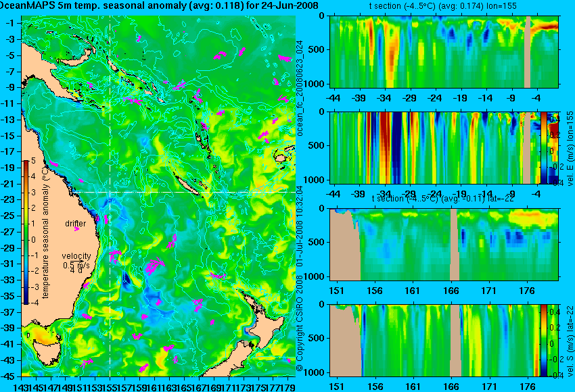Click '166' on the bottom southward velocity section axis
This screenshot has width=575, height=392.
point(451,387)
